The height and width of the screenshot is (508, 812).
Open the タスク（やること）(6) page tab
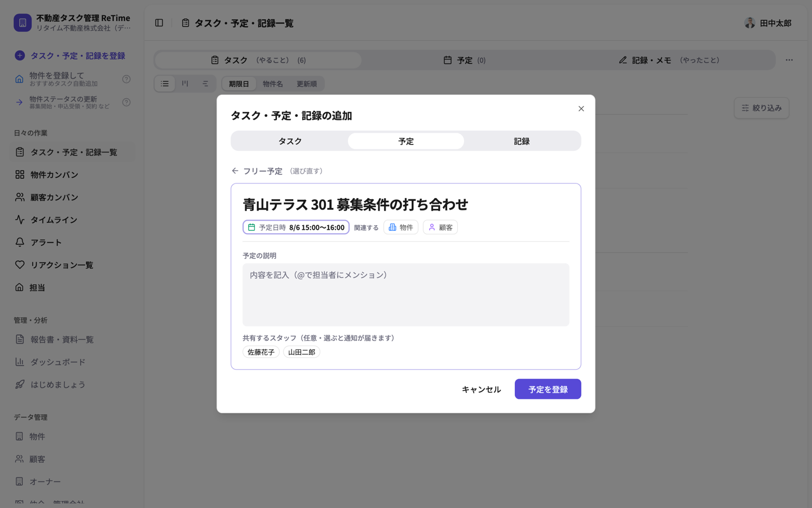[258, 60]
